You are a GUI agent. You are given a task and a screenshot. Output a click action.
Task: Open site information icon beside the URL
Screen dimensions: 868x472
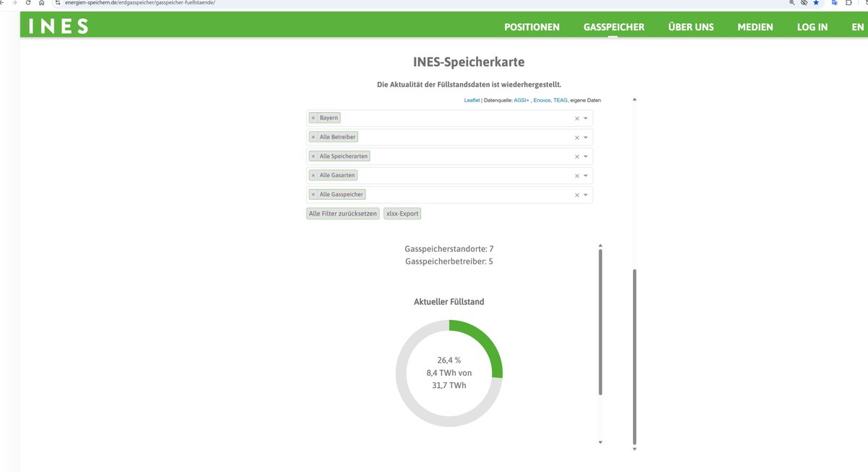pyautogui.click(x=58, y=3)
